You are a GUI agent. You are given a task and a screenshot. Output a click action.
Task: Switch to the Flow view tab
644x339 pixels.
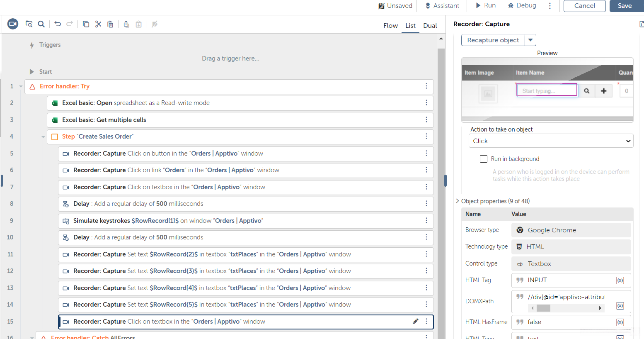[390, 26]
